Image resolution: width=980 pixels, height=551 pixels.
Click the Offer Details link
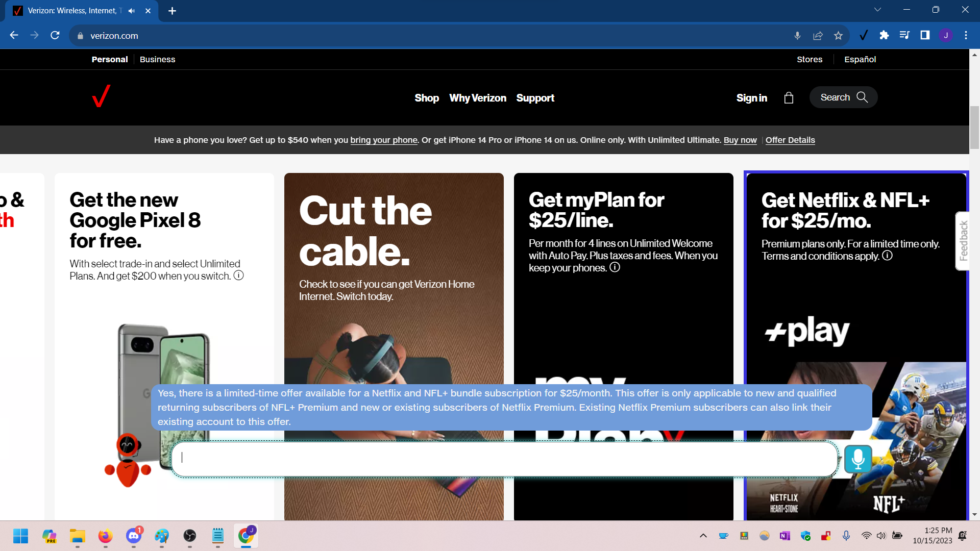(790, 140)
